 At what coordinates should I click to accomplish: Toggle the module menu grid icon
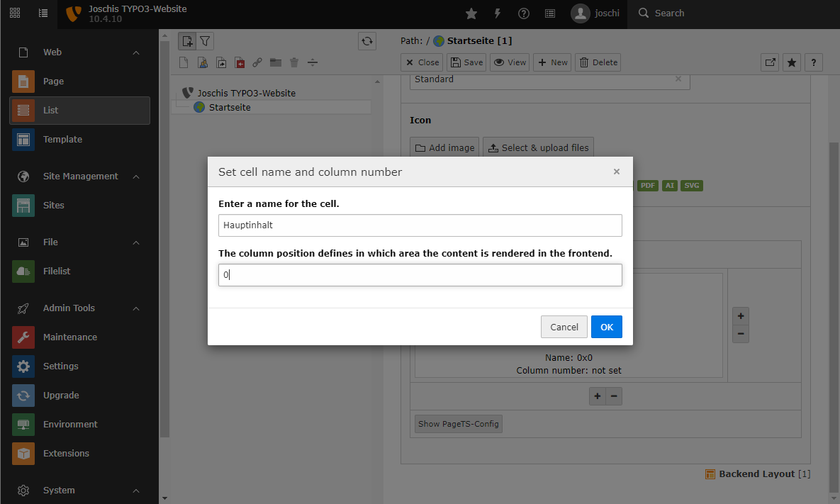(x=15, y=13)
